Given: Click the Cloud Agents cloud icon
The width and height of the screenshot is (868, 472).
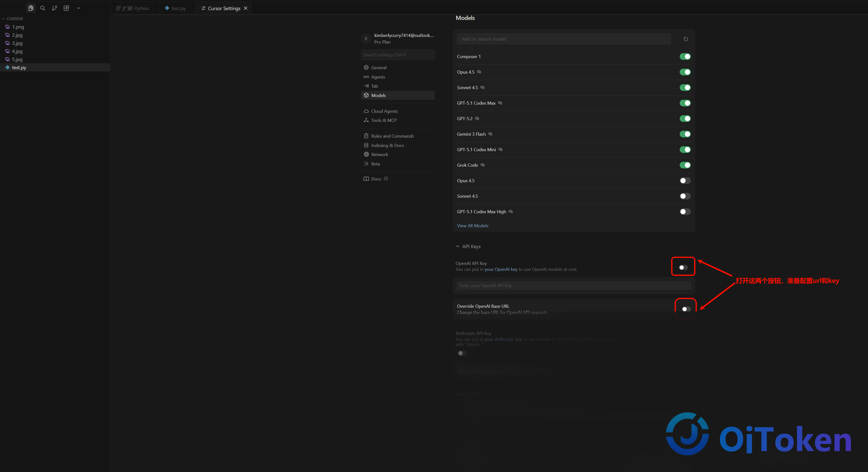Looking at the screenshot, I should tap(366, 111).
